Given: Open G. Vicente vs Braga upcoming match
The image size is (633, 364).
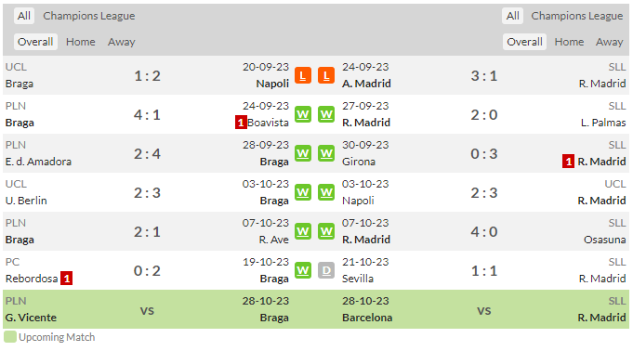Looking at the screenshot, I should click(x=147, y=309).
